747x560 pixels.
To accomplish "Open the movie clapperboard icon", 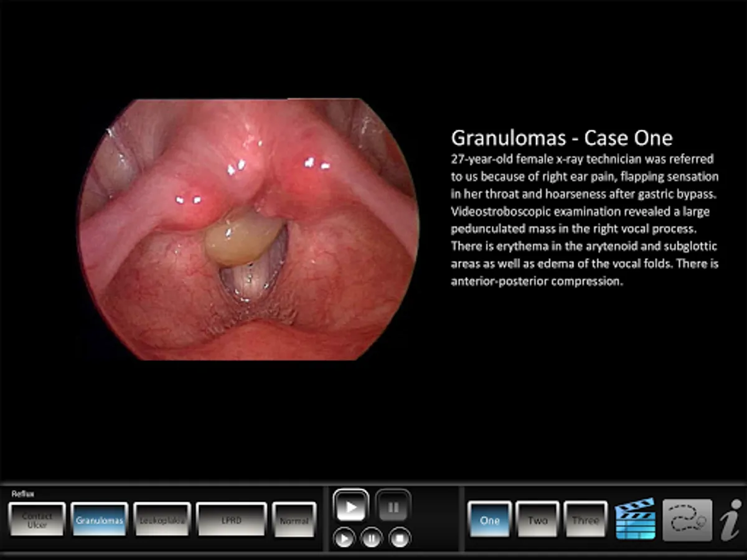I will [635, 518].
